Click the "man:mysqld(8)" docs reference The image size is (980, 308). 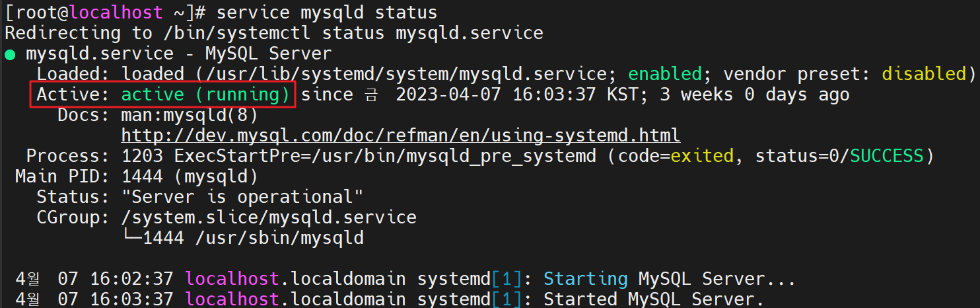[x=190, y=115]
